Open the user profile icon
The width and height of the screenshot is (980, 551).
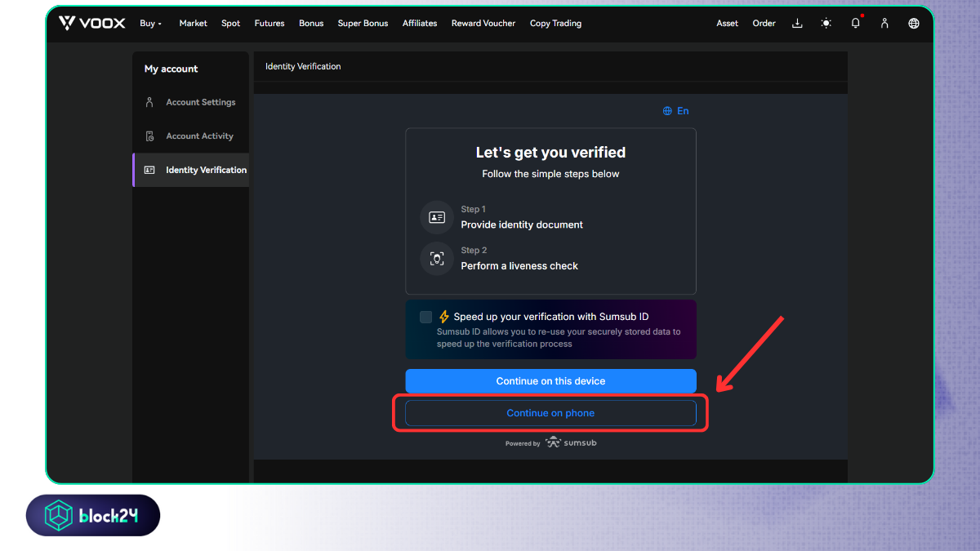(884, 24)
